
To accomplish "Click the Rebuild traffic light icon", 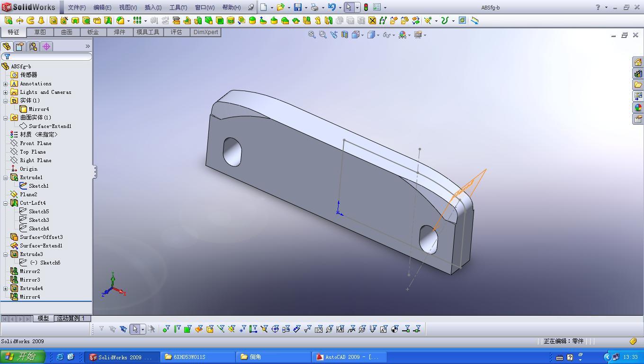I will pyautogui.click(x=366, y=7).
